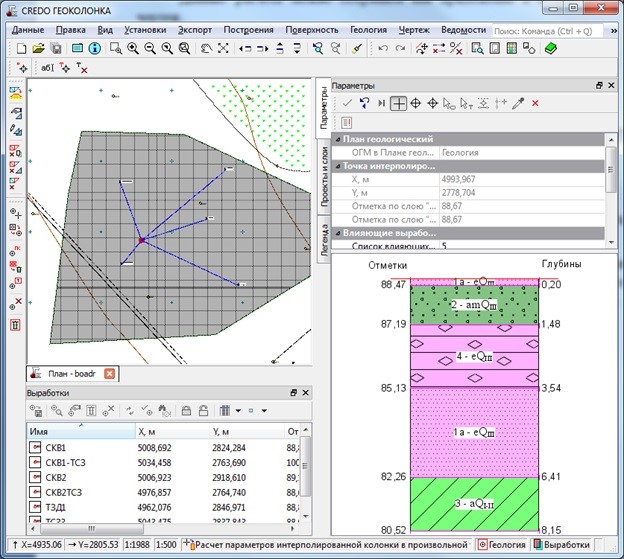
Task: Apply parameters with the checkmark icon
Action: coord(347,103)
